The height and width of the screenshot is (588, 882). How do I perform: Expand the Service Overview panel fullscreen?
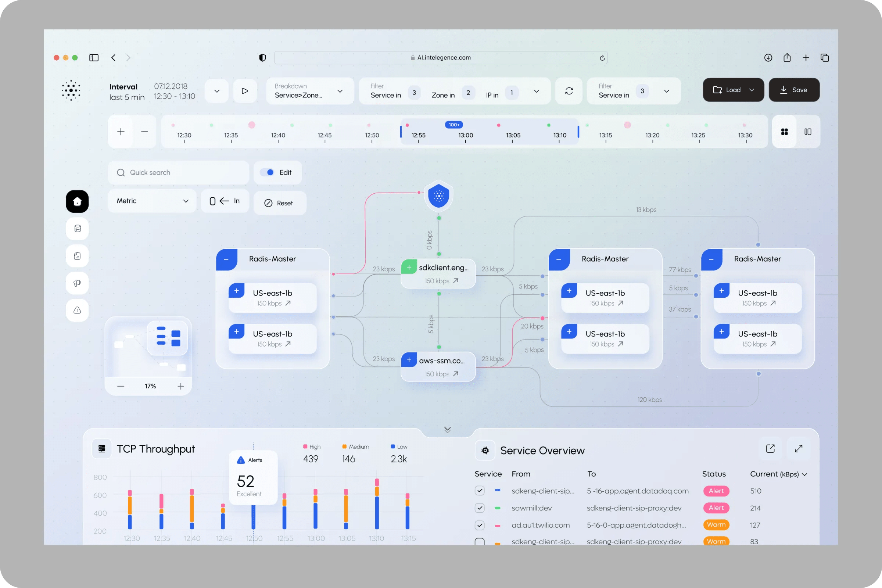pos(798,448)
